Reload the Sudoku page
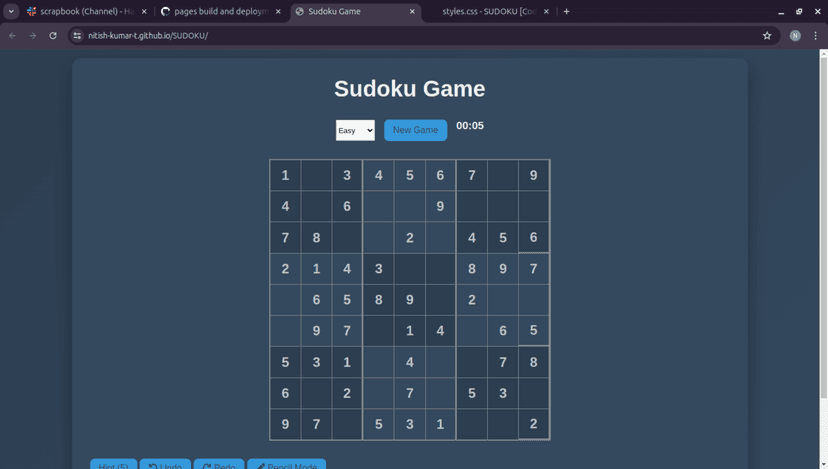The image size is (828, 469). tap(53, 35)
